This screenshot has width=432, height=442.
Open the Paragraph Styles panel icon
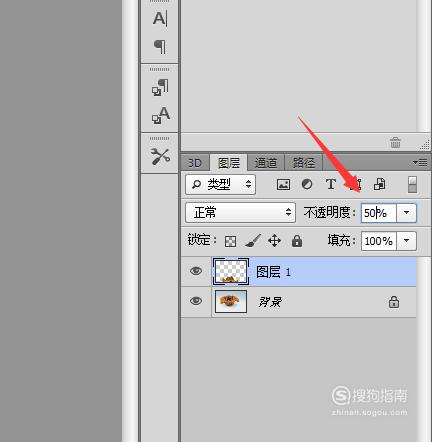click(160, 87)
